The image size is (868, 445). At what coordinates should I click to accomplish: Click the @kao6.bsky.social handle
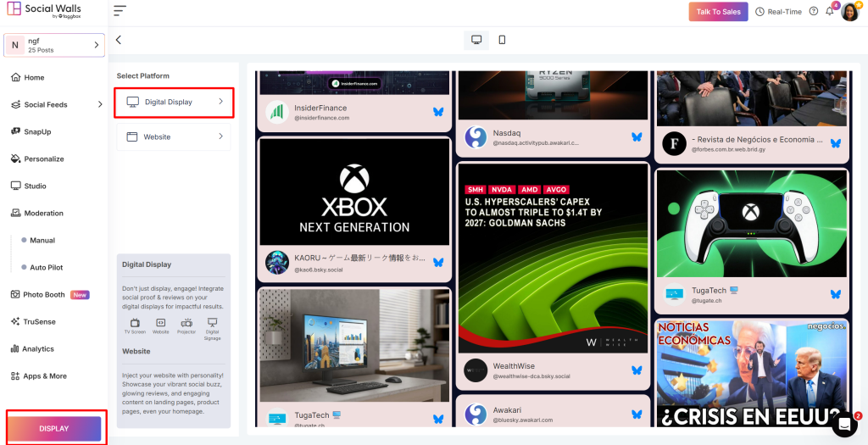319,270
